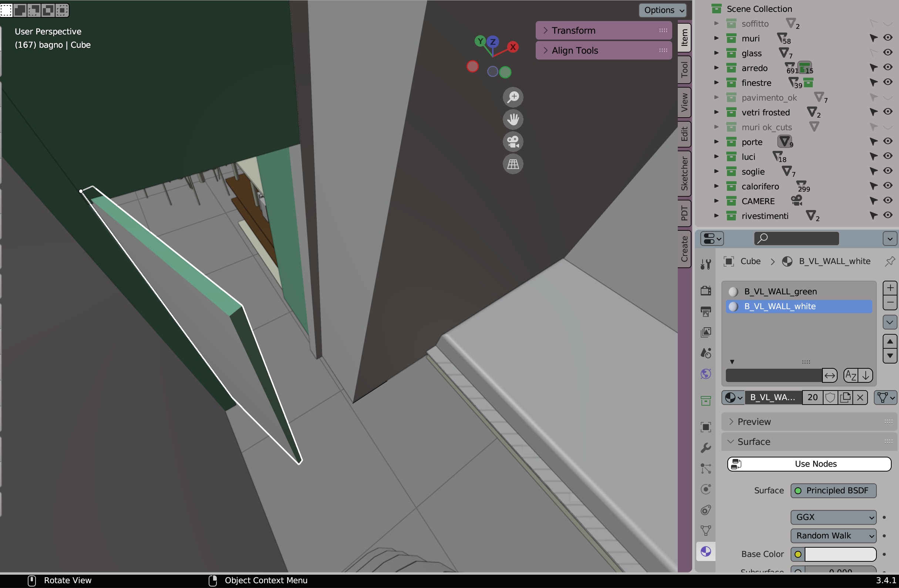Click the zoom view magnifier icon
This screenshot has width=899, height=588.
click(513, 97)
